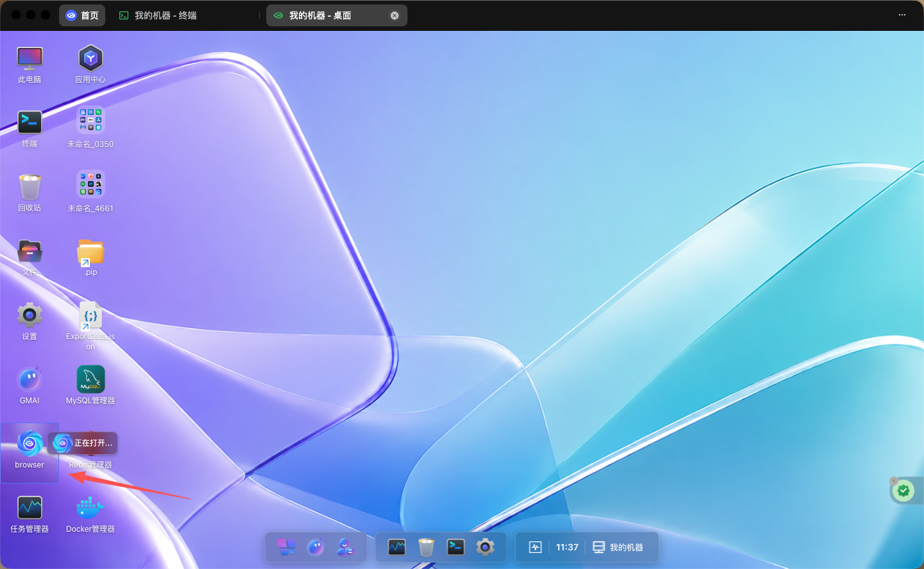Viewport: 924px width, 569px height.
Task: Open the settings gear in dock
Action: tap(485, 547)
